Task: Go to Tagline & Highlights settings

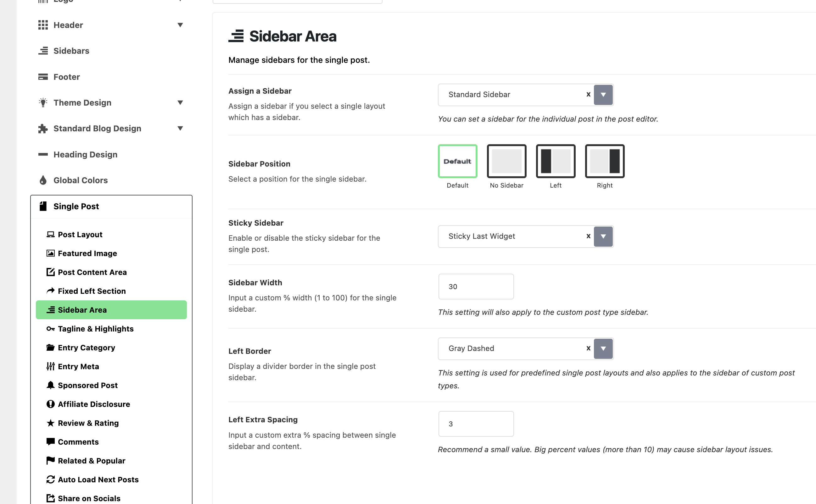Action: click(x=95, y=329)
